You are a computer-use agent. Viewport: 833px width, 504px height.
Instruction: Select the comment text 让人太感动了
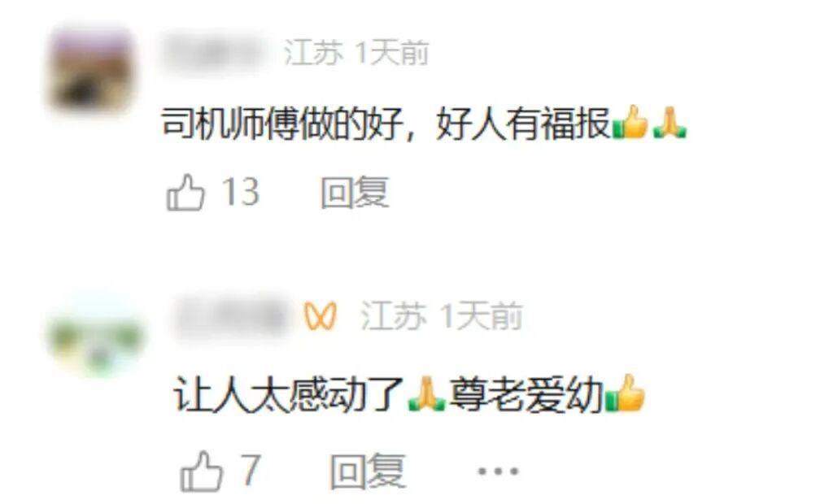(290, 394)
